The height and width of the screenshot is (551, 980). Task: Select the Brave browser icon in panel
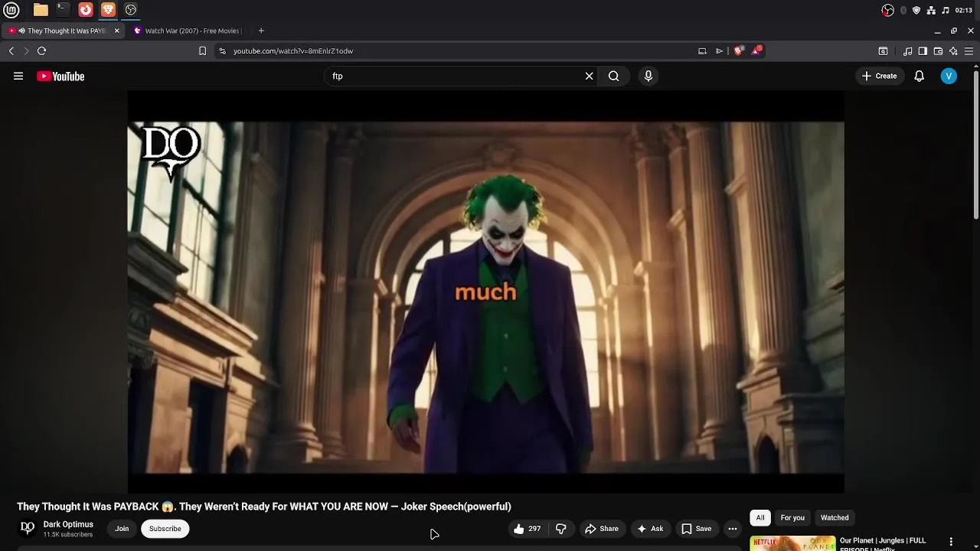click(x=108, y=10)
